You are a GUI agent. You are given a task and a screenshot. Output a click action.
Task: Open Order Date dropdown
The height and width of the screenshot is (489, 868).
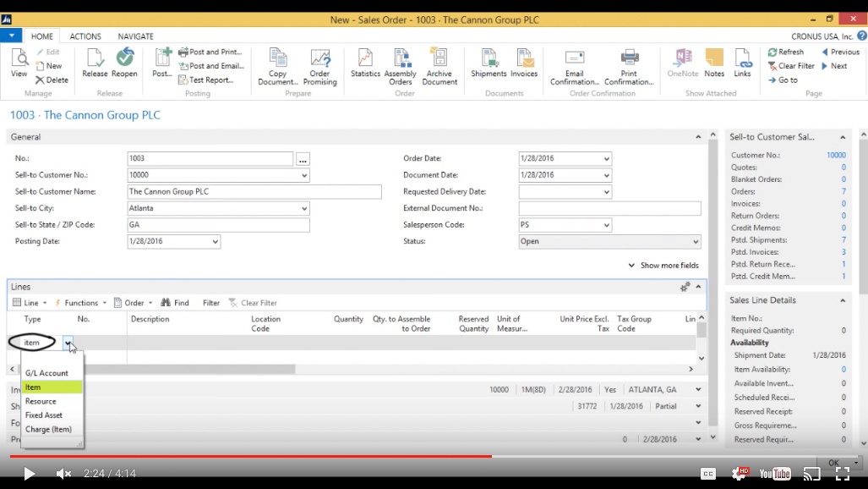(606, 158)
